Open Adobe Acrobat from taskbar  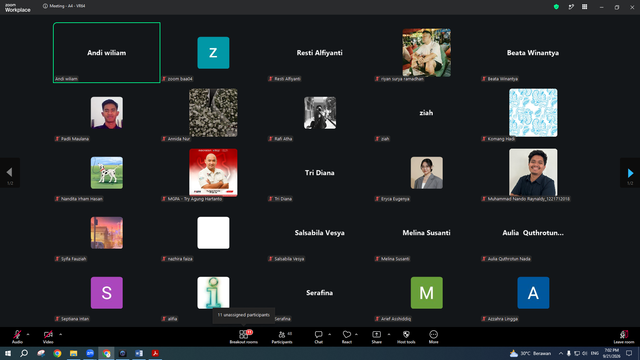click(155, 353)
